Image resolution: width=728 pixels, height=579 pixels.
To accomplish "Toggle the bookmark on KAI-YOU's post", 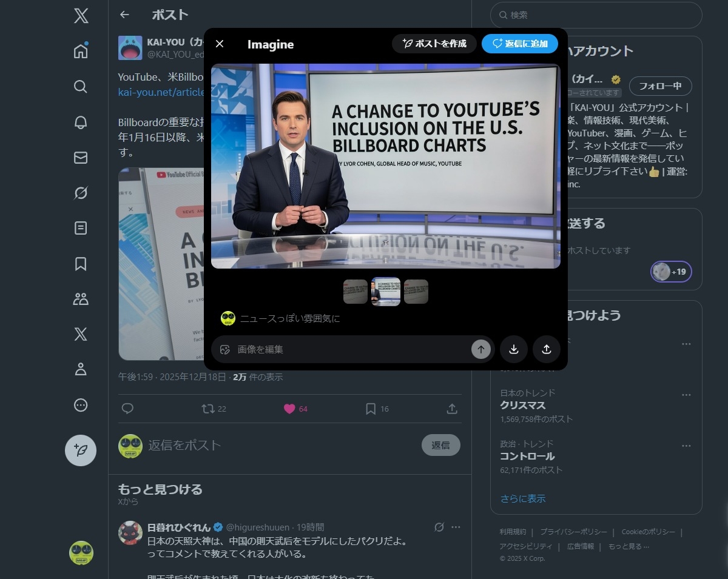I will 370,409.
